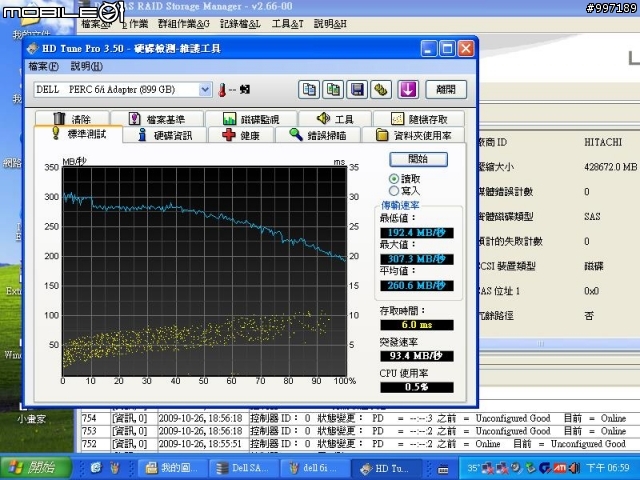Switch to 工具 tools tab
Viewport: 640px width, 480px height.
[x=335, y=119]
